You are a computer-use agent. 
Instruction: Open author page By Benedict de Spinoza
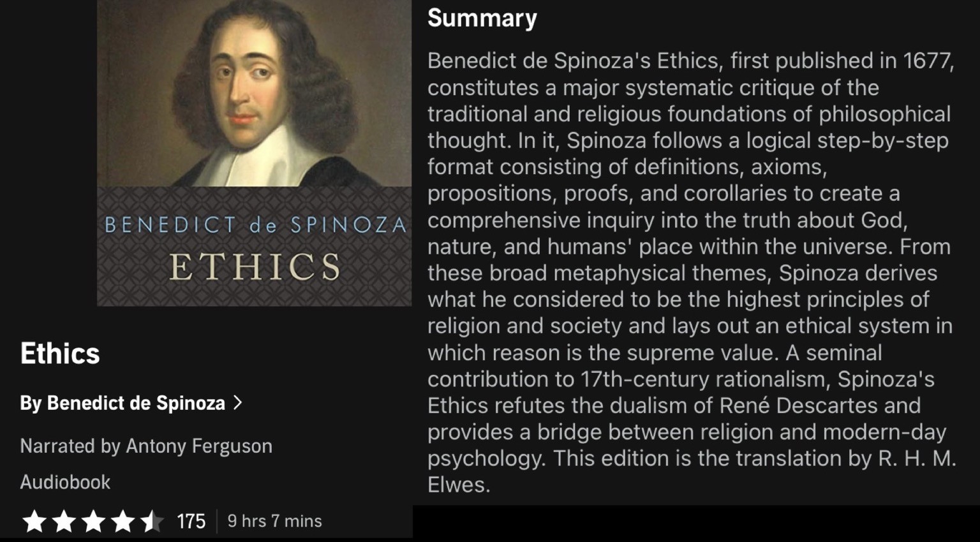tap(122, 403)
